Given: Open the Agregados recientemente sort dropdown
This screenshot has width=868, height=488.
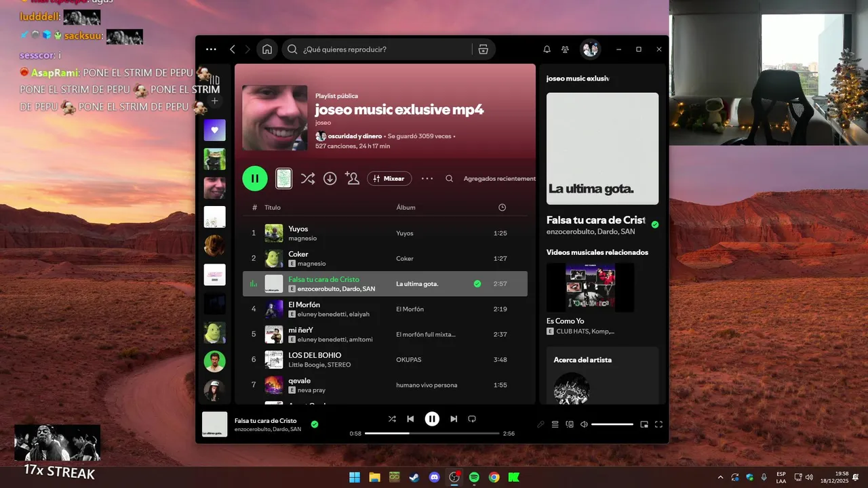Looking at the screenshot, I should [499, 179].
